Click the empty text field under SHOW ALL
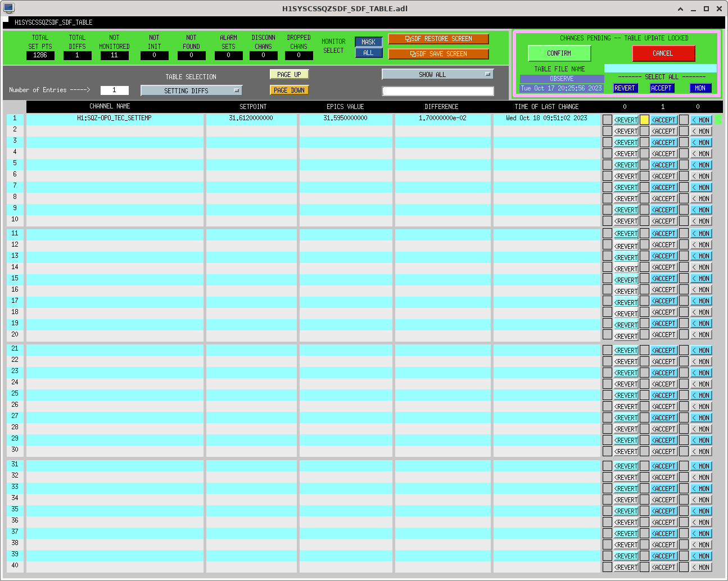 [437, 91]
